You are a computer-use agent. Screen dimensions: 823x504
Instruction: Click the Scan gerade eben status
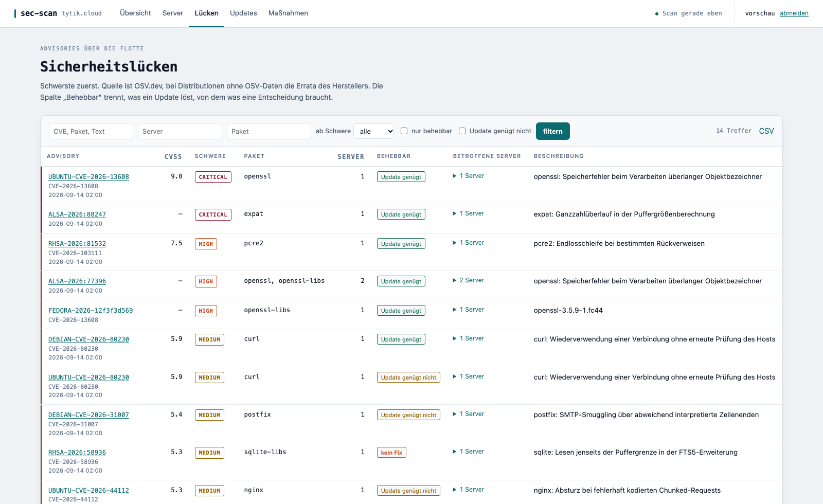click(688, 13)
